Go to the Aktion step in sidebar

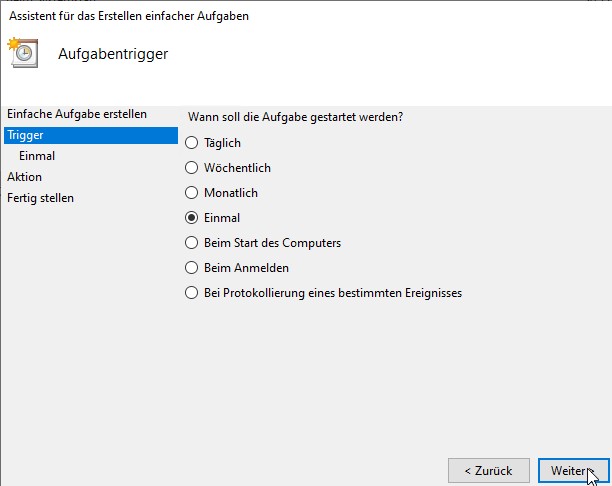point(25,177)
